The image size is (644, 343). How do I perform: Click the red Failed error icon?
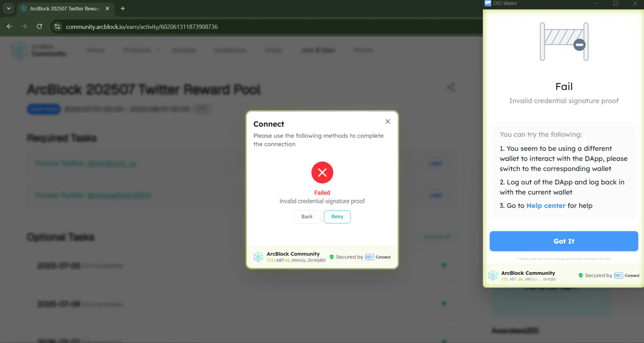tap(322, 173)
